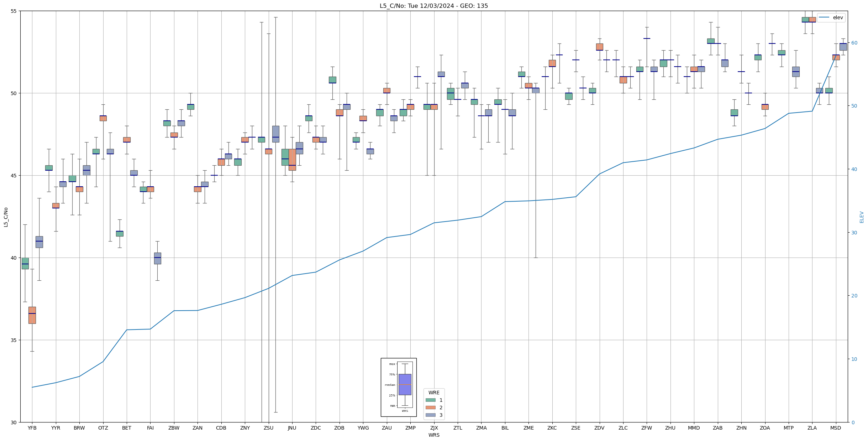Click the MSD x-axis tick label
868x441 pixels.
pos(835,428)
